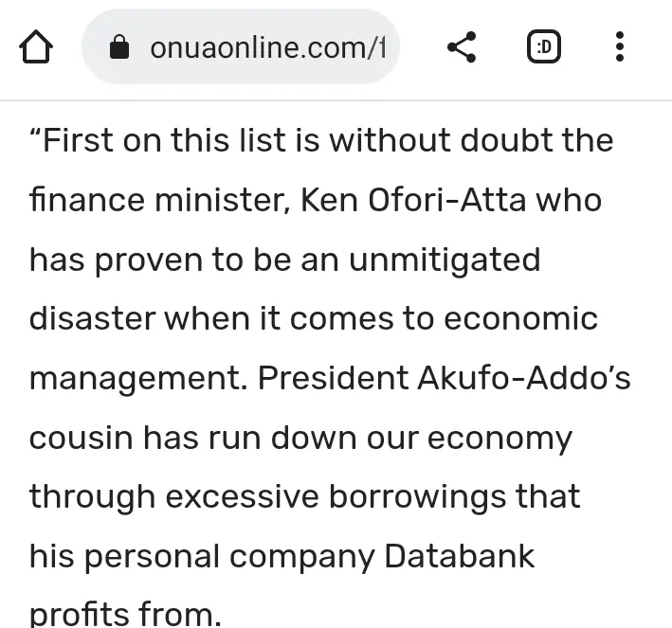Tap the share icon in the toolbar

tap(462, 46)
